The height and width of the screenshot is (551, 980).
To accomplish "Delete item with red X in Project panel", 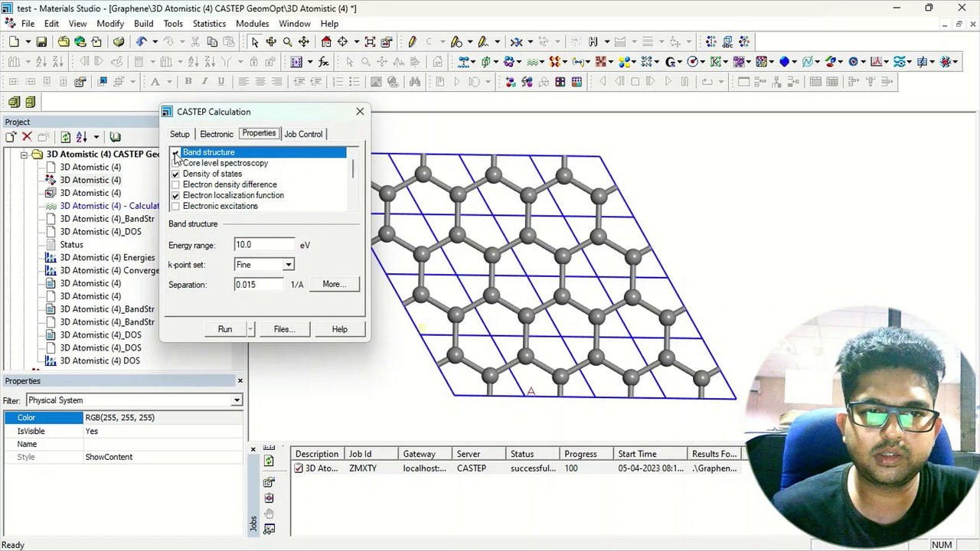I will point(27,137).
